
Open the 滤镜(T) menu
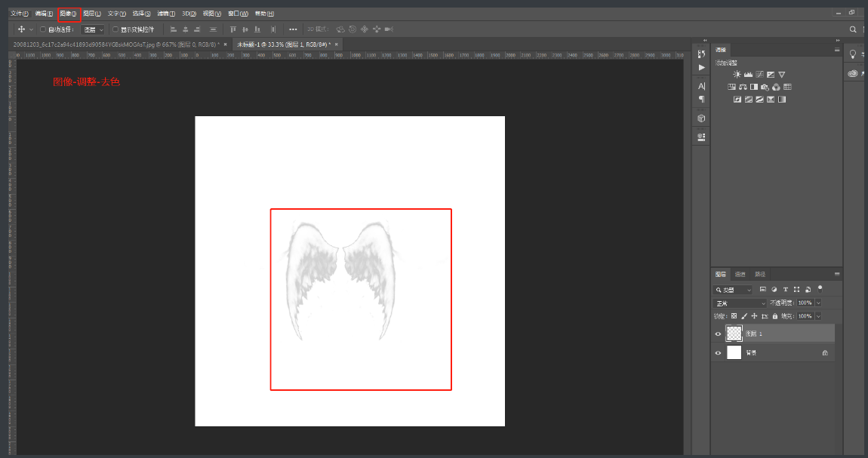pyautogui.click(x=166, y=14)
